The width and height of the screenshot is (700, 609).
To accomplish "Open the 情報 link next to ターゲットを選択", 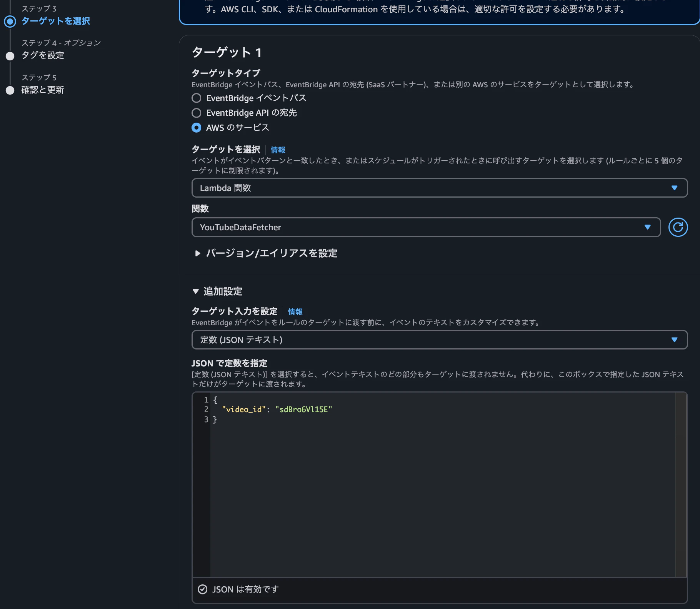I will point(278,150).
